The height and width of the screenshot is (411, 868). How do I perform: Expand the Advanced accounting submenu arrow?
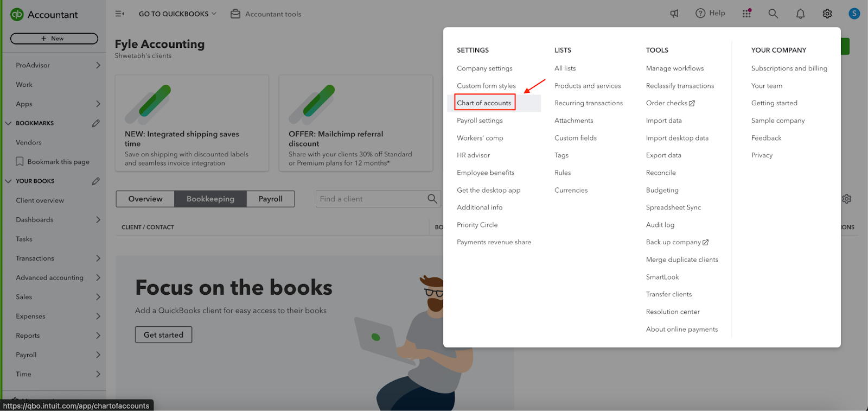[x=98, y=277]
